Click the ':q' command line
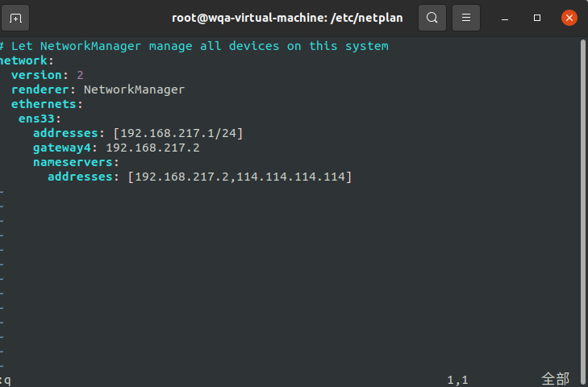Viewport: 588px width, 387px height. (x=6, y=381)
